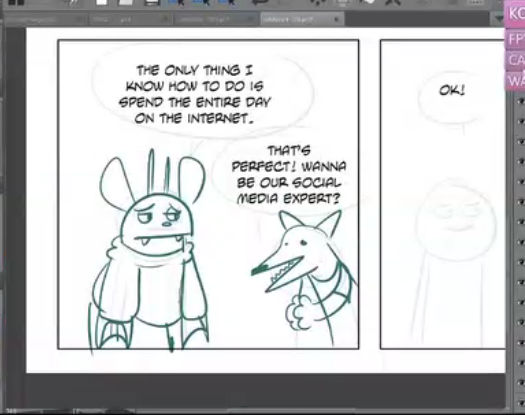The image size is (525, 415).
Task: Toggle the second eye icon from the top
Action: [521, 121]
